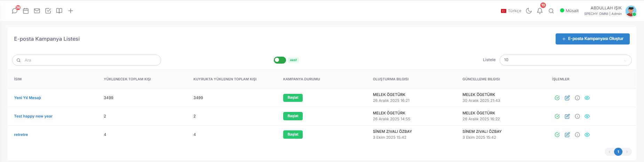The height and width of the screenshot is (162, 644).
Task: Open the chat messages icon
Action: point(15,11)
